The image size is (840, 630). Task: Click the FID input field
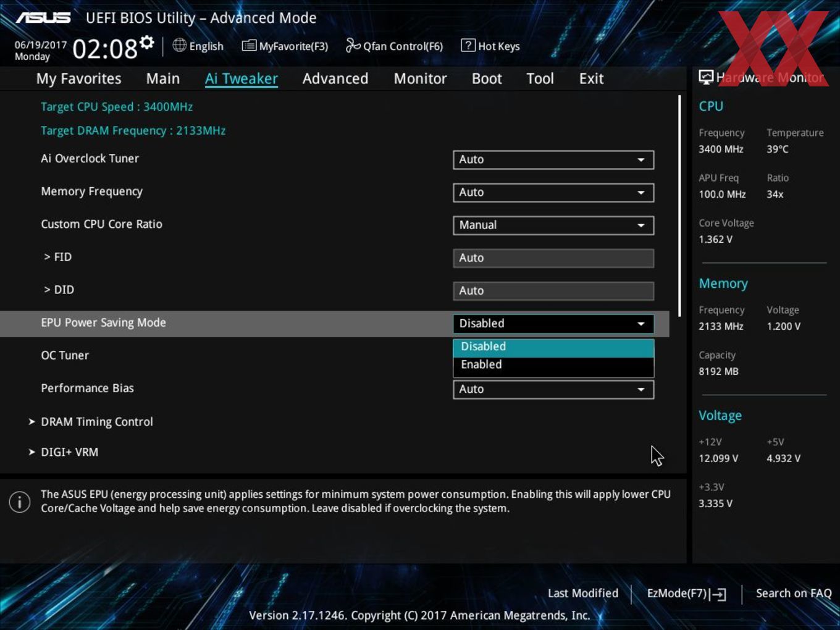point(553,258)
